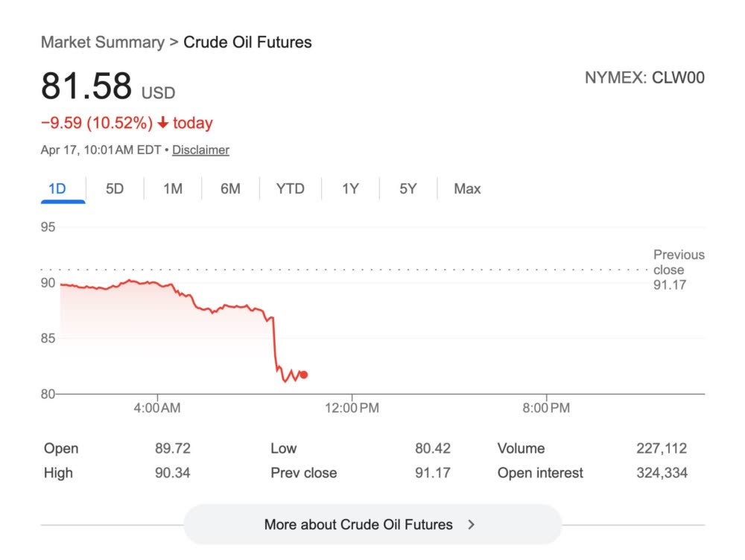Click the red current price dot on chart

[x=303, y=375]
